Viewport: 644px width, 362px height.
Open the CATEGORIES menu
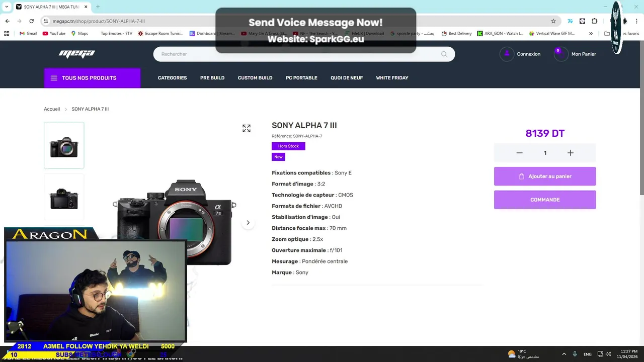click(172, 78)
